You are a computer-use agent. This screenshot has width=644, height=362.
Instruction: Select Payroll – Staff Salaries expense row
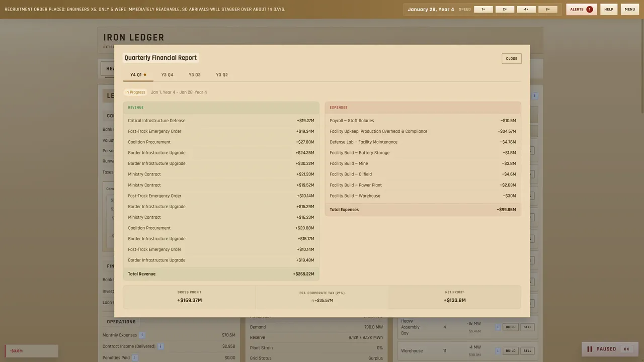pos(423,121)
